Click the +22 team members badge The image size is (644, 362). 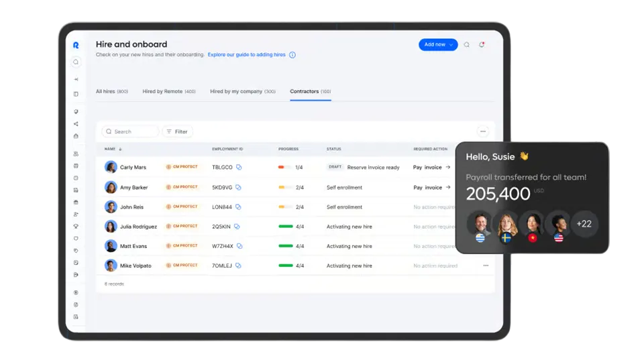pos(584,224)
